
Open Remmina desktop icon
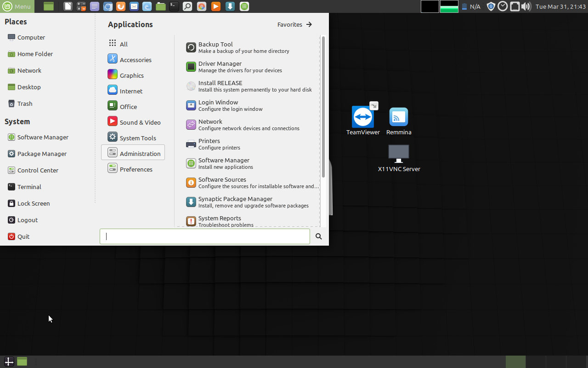click(x=399, y=121)
